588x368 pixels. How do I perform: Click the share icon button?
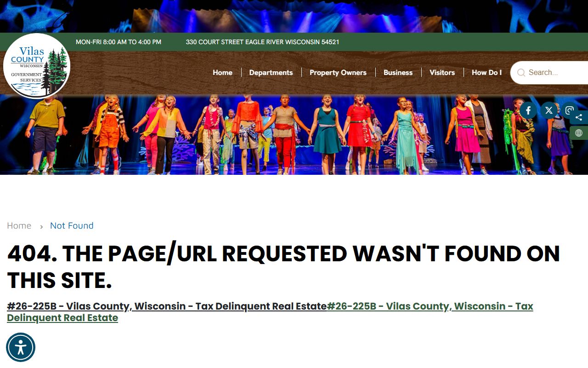click(579, 117)
